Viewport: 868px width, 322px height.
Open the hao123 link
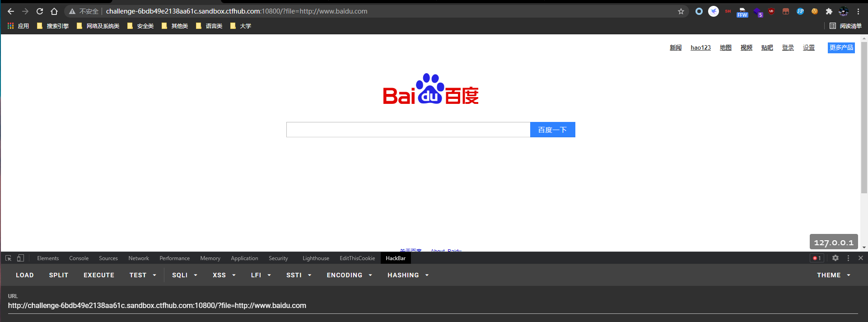tap(700, 47)
